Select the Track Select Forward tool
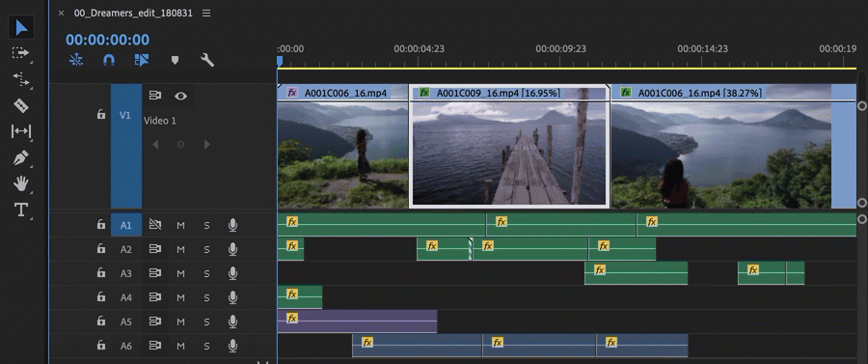The width and height of the screenshot is (868, 364). (21, 53)
